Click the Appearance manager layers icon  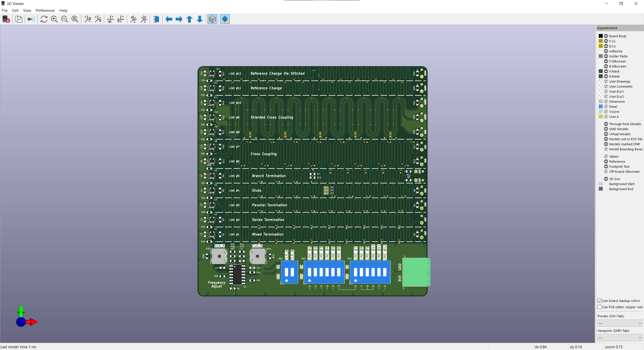tap(225, 19)
